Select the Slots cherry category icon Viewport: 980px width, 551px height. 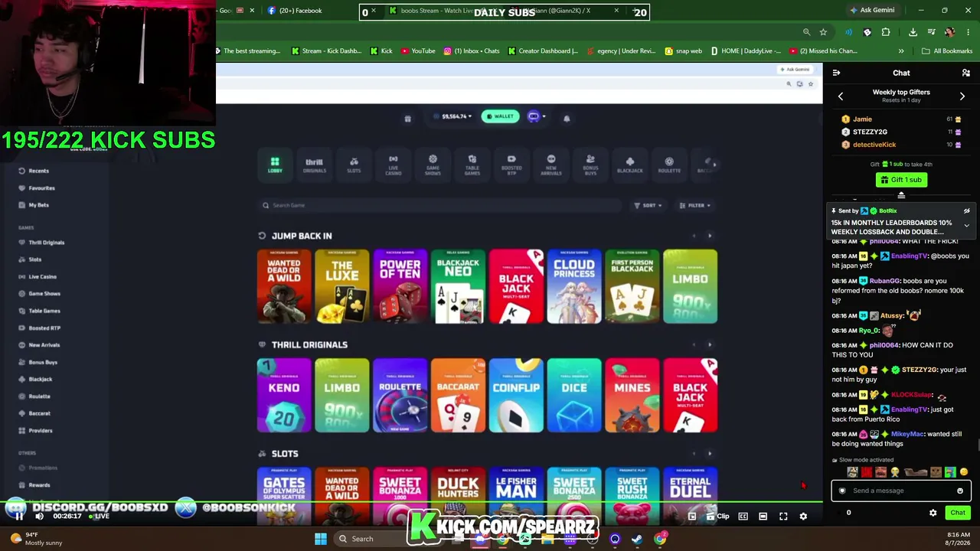[354, 165]
